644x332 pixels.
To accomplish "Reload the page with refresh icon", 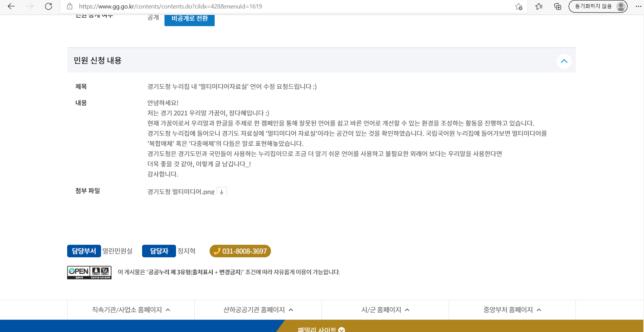I will coord(48,6).
